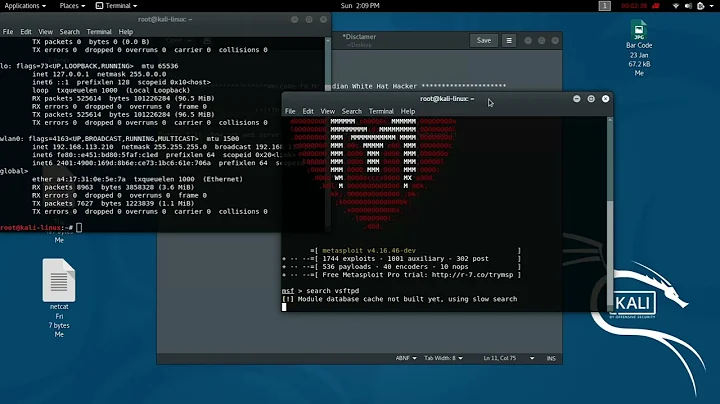
Task: Open Edit menu in metasploit terminal
Action: [308, 111]
